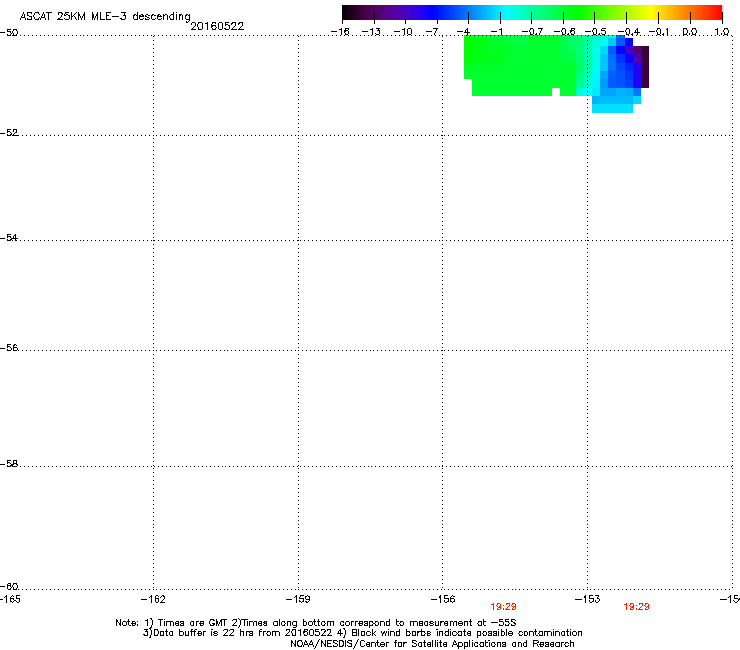Select the '-0.5' color bar label
Screen dimensions: 740x650
[x=595, y=32]
